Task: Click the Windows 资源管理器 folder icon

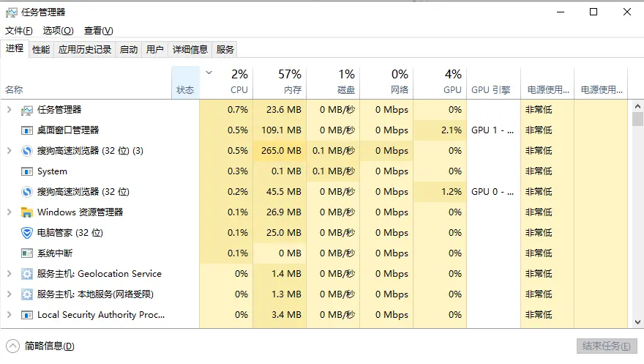Action: click(27, 212)
